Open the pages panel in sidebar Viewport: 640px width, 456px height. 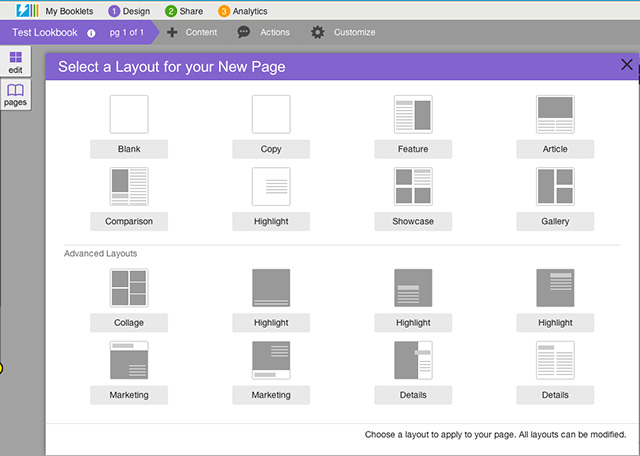15,95
